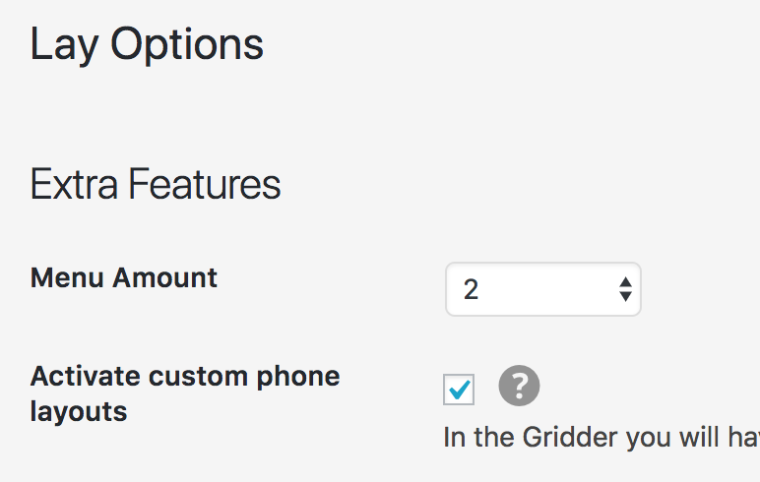Click the blue check mark in the checkbox
Screen dimensions: 760x482
[x=460, y=390]
